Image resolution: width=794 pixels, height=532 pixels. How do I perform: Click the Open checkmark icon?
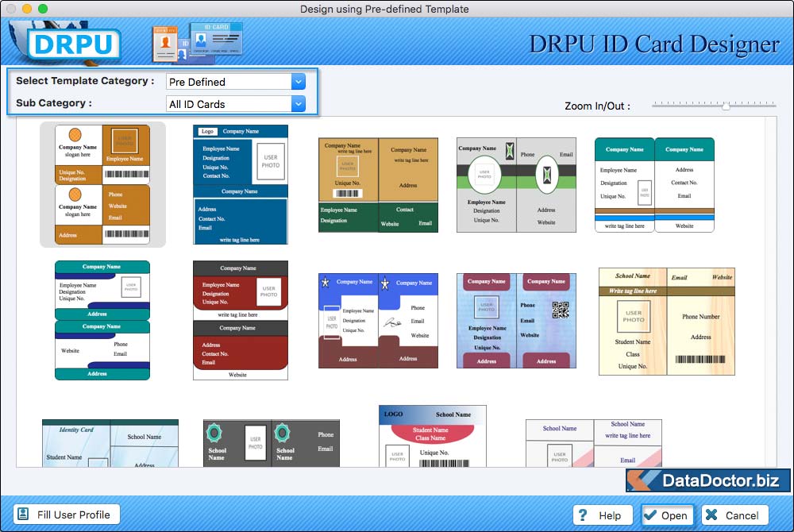[x=649, y=515]
